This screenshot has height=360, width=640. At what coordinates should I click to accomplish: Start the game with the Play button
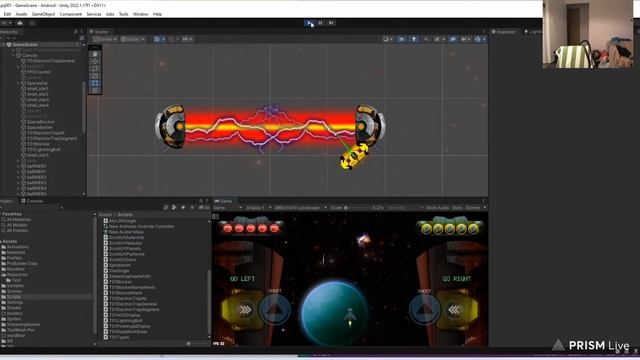pos(310,23)
